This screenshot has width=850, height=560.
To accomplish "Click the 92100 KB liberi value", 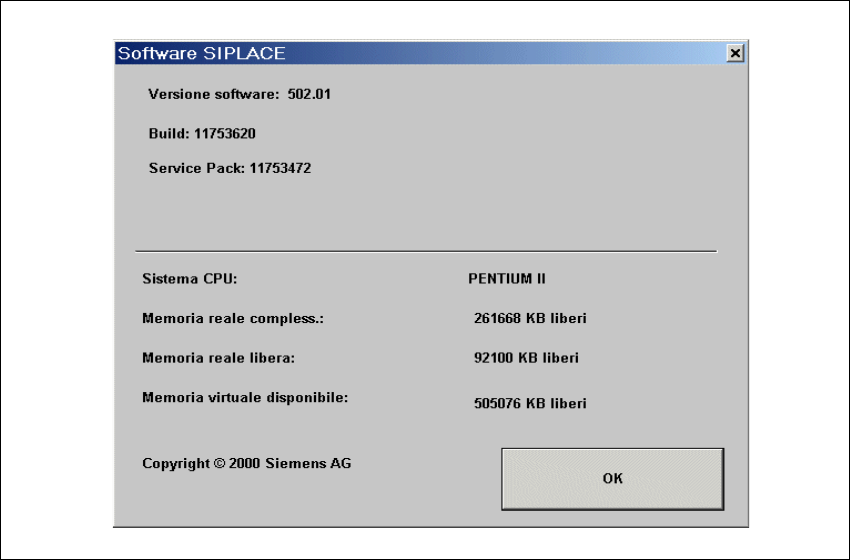I will point(526,358).
